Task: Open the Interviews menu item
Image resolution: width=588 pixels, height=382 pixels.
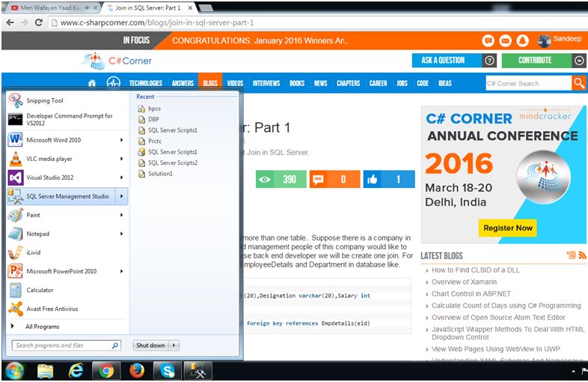Action: [x=266, y=83]
